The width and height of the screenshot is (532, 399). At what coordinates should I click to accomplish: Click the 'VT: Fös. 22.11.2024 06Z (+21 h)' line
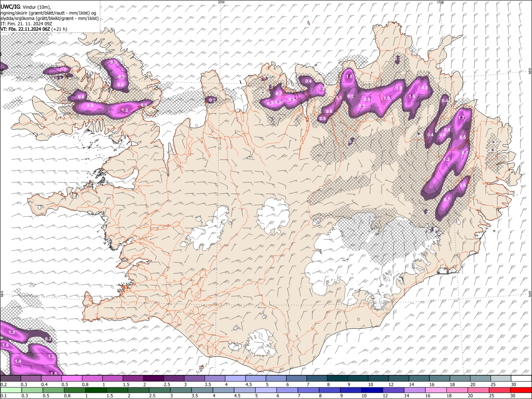coord(34,29)
